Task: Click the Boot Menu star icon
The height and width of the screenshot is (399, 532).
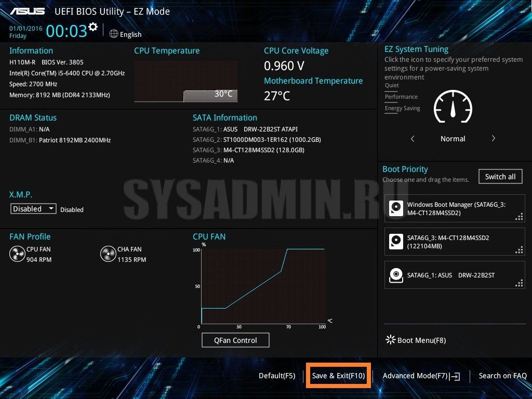Action: [x=390, y=340]
